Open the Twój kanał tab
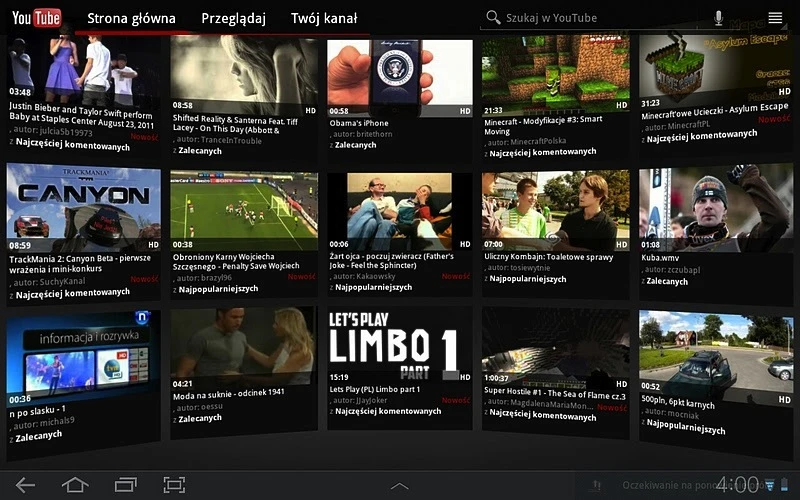This screenshot has width=800, height=500. (x=324, y=18)
